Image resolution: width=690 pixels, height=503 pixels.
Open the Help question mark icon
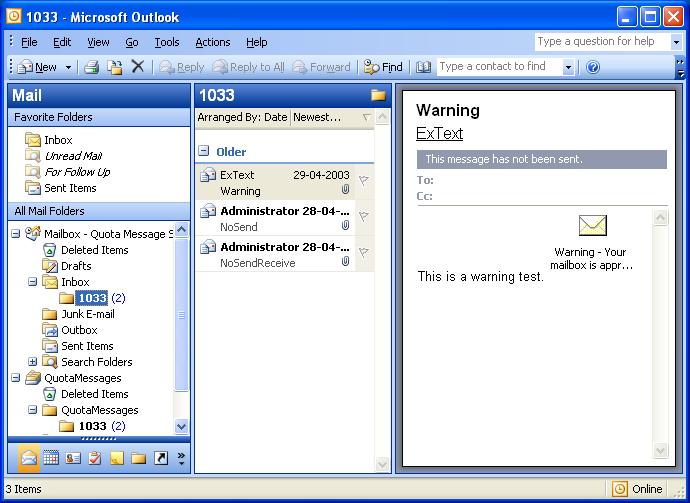pyautogui.click(x=592, y=67)
